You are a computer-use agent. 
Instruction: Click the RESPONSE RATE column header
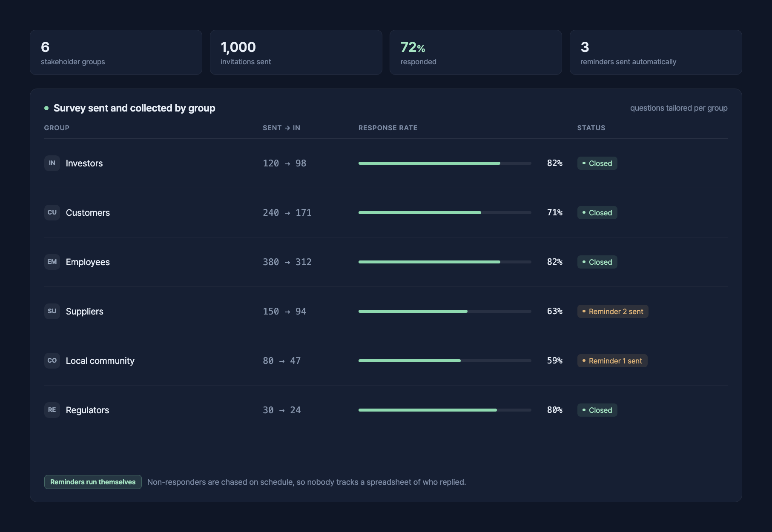388,128
